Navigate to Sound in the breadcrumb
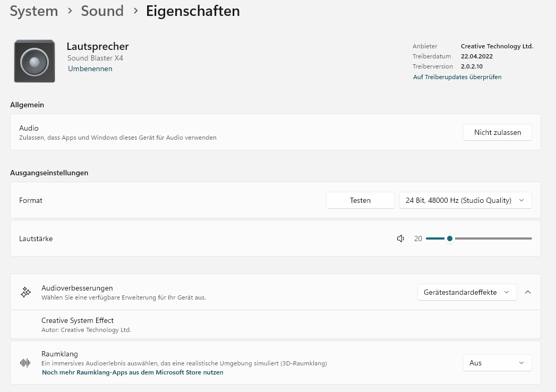The image size is (556, 392). (x=102, y=11)
